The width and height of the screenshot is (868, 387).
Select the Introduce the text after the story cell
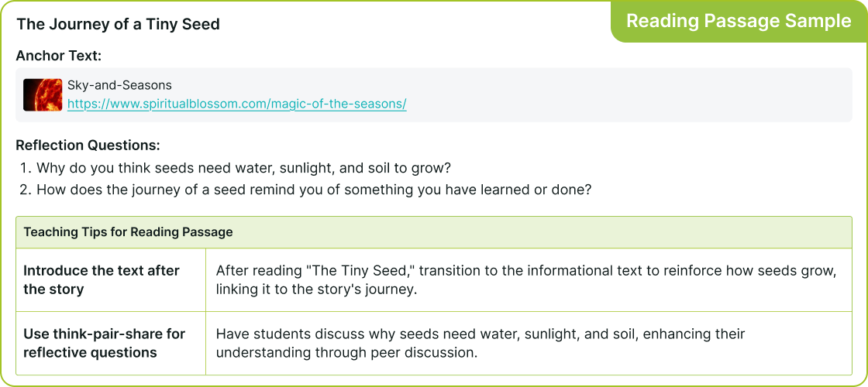[102, 279]
